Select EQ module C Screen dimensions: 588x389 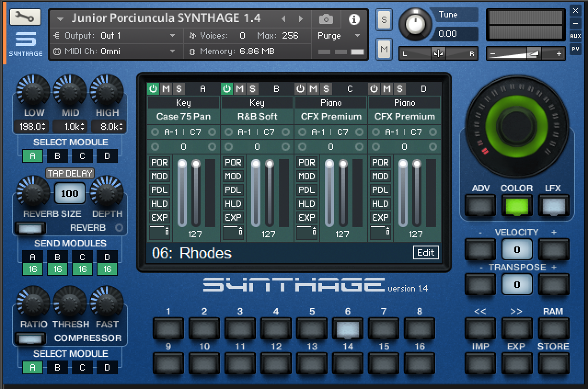pos(82,156)
